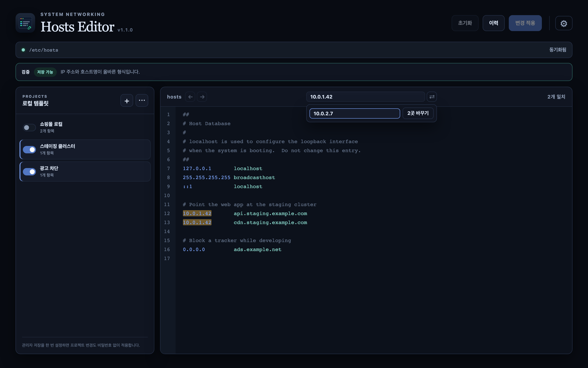Select the 스테이징 클러스터 project row
This screenshot has width=588, height=368.
85,149
